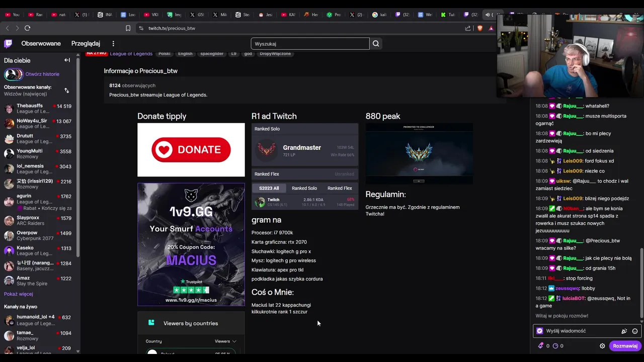The image size is (644, 362).
Task: Switch to Obserwowane tab
Action: (x=41, y=44)
